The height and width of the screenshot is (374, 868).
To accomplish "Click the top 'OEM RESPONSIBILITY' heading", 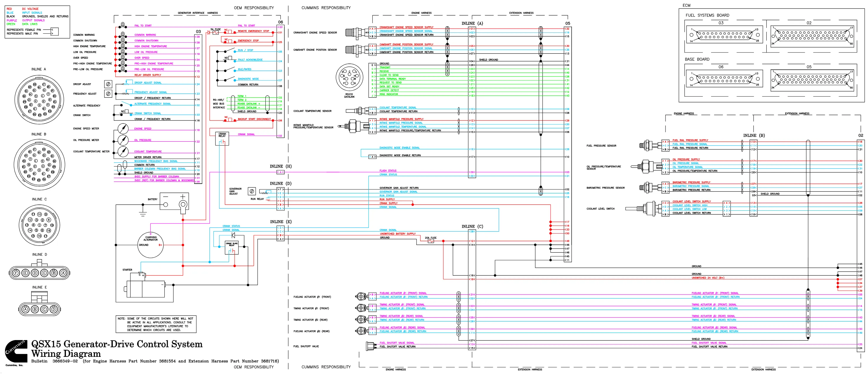I will [254, 8].
